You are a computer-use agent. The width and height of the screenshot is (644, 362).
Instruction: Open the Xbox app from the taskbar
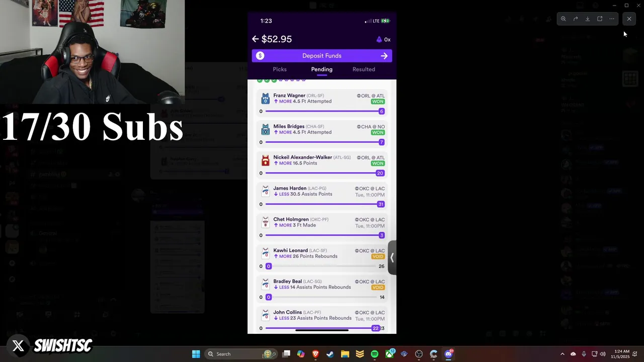pos(389,354)
